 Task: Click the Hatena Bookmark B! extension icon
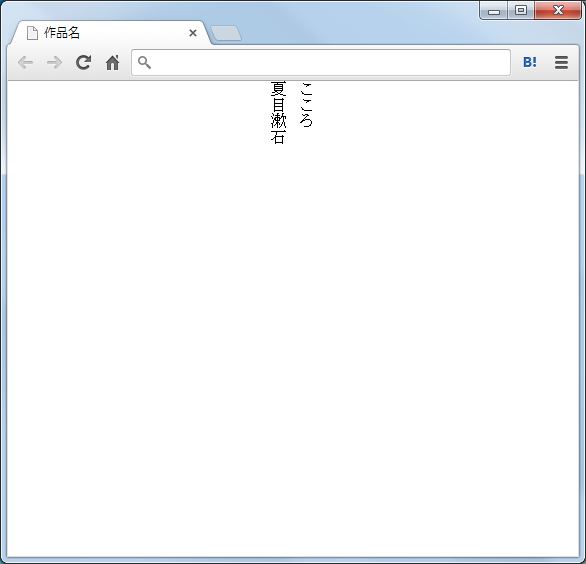530,62
